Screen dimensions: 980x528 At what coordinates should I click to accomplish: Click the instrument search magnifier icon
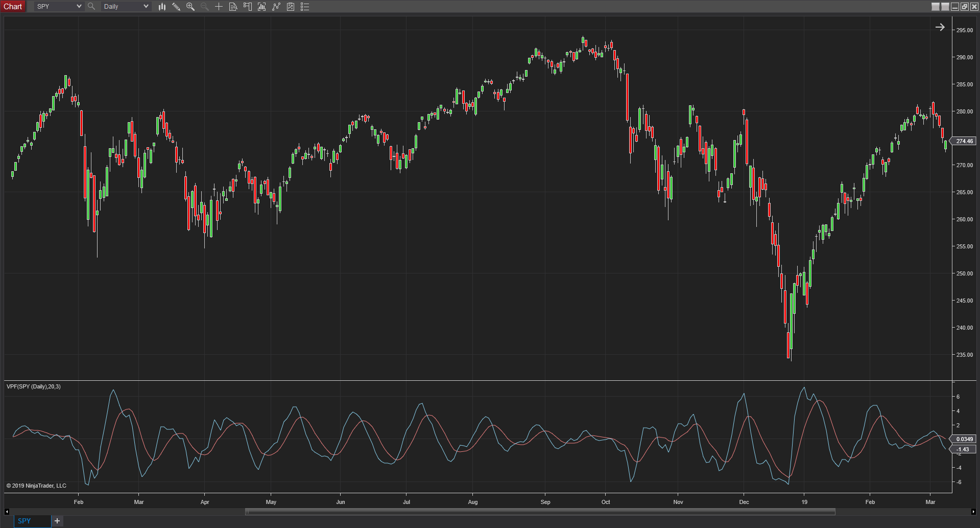click(91, 7)
